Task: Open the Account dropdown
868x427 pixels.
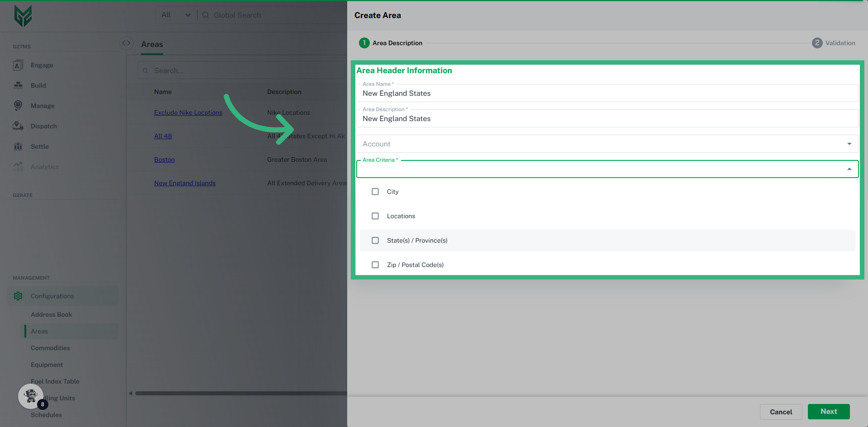Action: coord(850,143)
